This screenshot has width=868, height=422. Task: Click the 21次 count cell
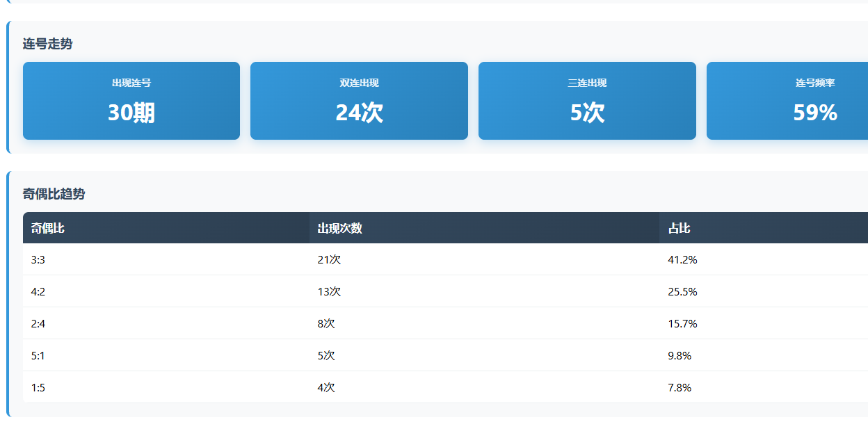tap(329, 259)
